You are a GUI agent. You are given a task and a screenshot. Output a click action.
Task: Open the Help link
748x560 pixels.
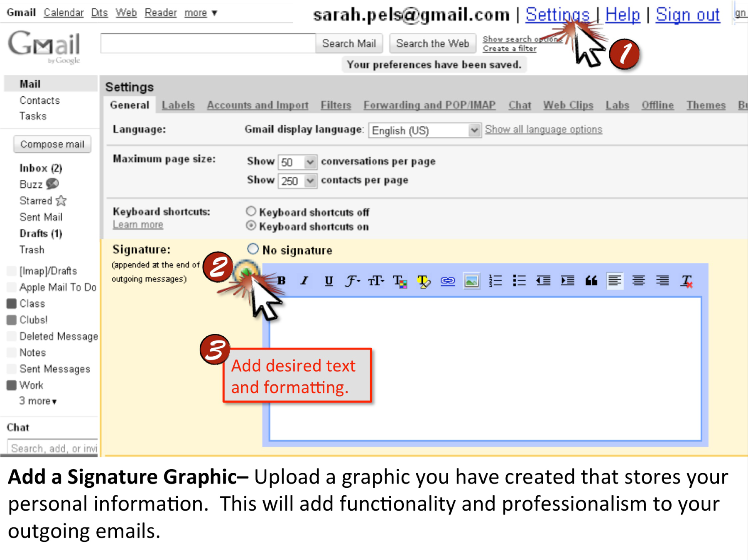[x=622, y=15]
